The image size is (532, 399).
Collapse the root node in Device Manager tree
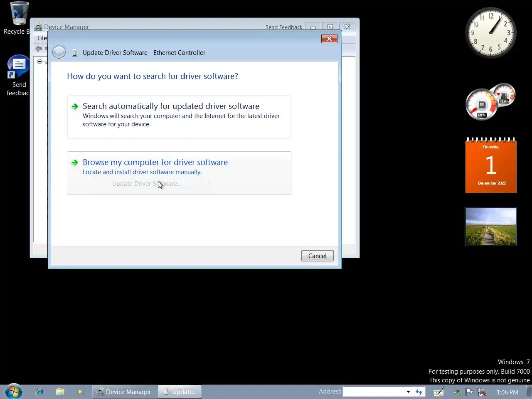point(39,62)
